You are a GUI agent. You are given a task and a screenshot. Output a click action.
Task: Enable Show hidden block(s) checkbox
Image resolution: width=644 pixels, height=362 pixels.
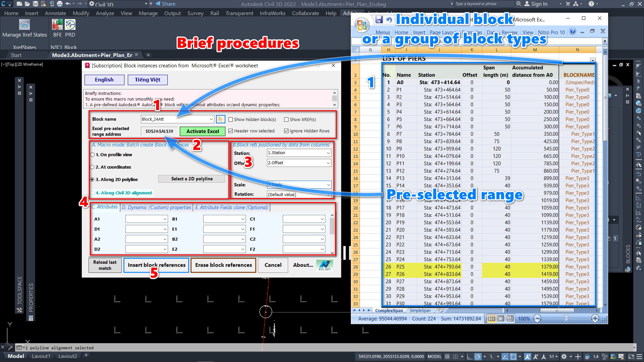click(x=231, y=120)
